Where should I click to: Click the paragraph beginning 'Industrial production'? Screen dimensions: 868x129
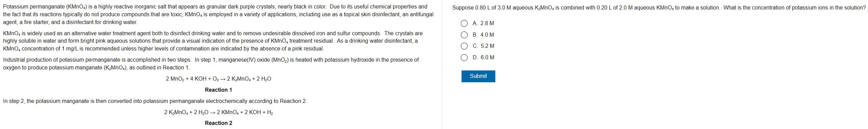pyautogui.click(x=211, y=64)
